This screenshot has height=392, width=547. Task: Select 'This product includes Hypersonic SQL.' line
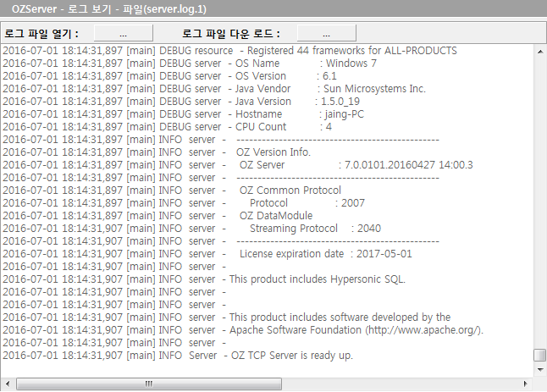[204, 279]
